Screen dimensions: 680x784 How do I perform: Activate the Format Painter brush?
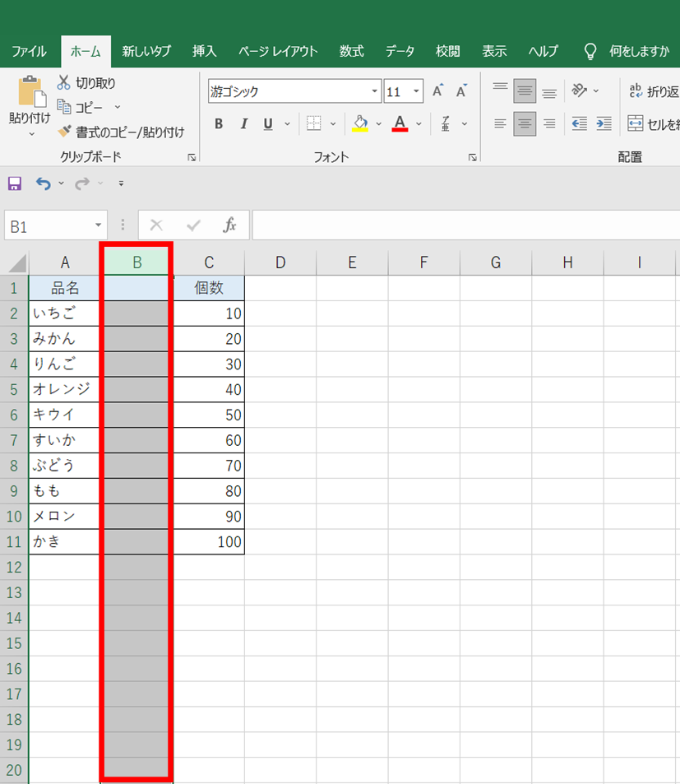click(64, 132)
